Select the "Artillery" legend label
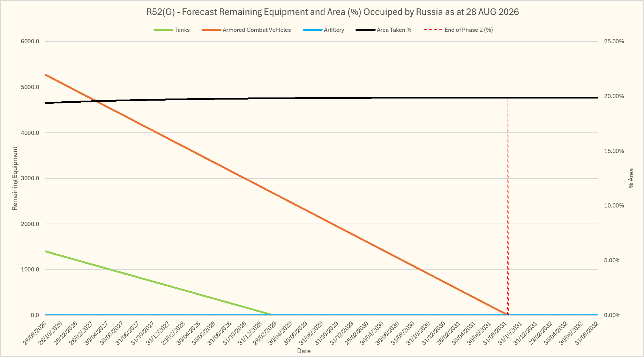644x357 pixels. [334, 30]
